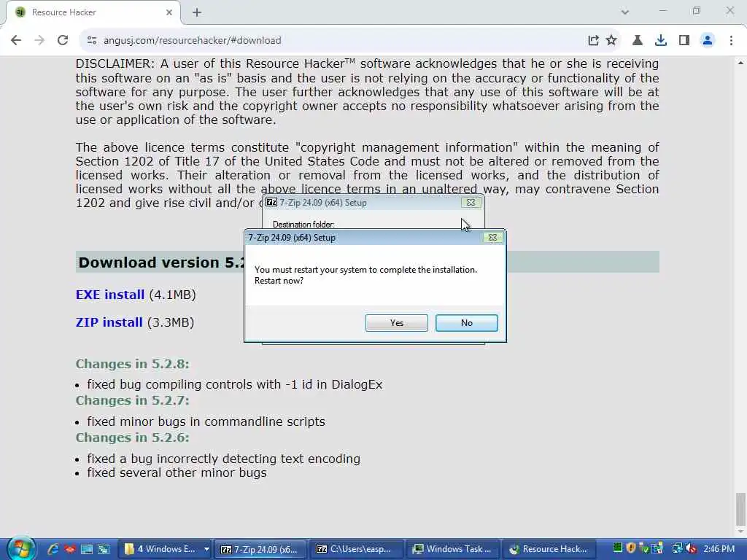Open the browser downloads panel
This screenshot has height=560, width=747.
coord(661,41)
